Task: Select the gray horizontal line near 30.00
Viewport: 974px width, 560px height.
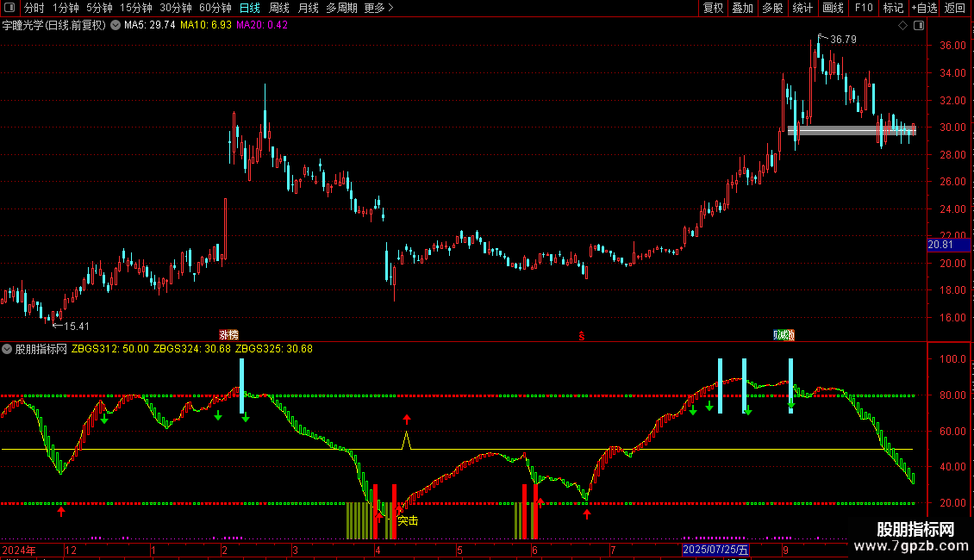Action: 852,130
